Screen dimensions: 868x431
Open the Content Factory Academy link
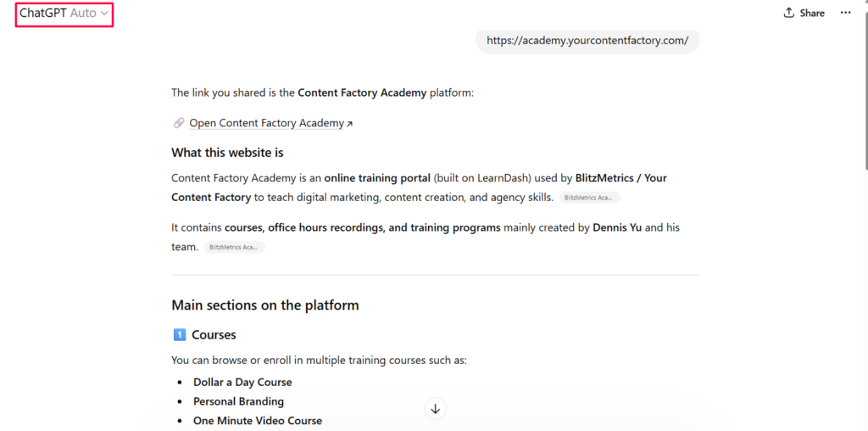(x=266, y=123)
